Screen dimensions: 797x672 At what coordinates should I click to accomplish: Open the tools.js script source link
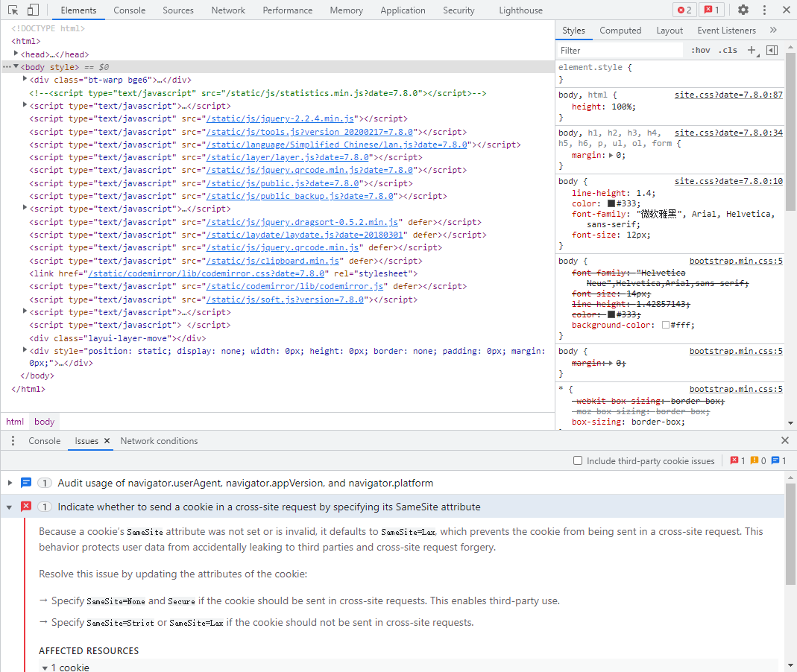coord(309,132)
